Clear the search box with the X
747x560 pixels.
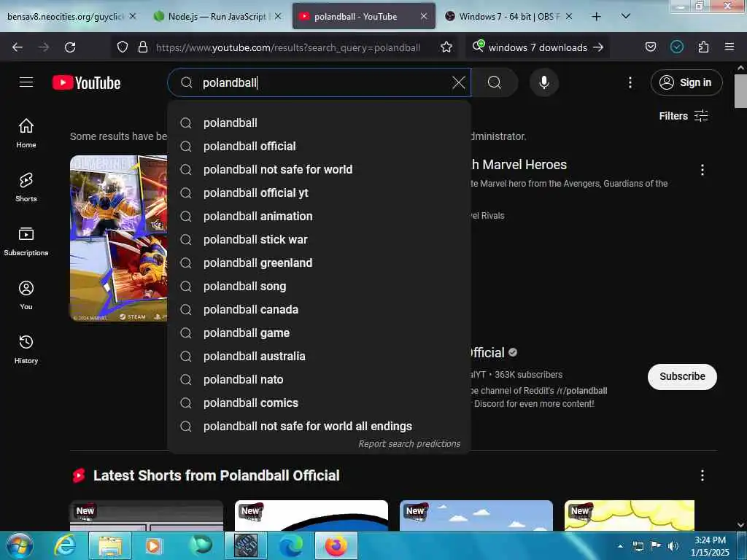[458, 82]
